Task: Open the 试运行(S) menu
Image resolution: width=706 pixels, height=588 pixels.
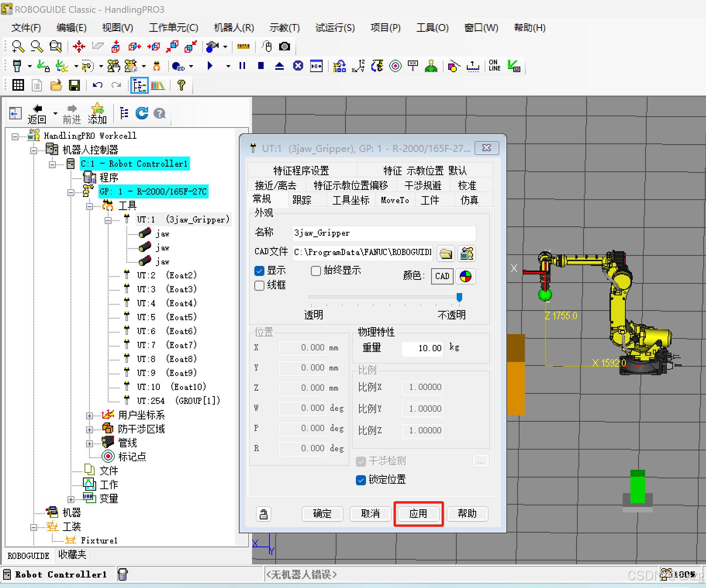Action: pos(335,28)
